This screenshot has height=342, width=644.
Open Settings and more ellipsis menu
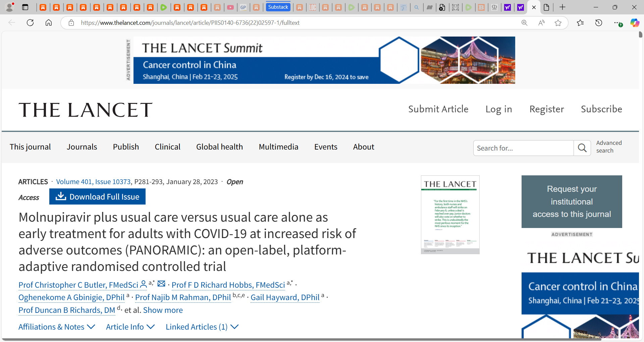[x=618, y=23]
